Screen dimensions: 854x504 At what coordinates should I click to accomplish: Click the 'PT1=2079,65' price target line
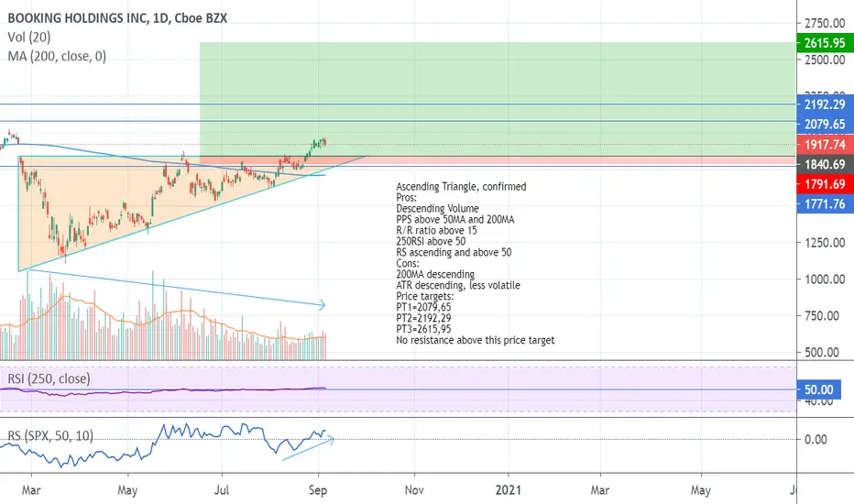click(423, 307)
